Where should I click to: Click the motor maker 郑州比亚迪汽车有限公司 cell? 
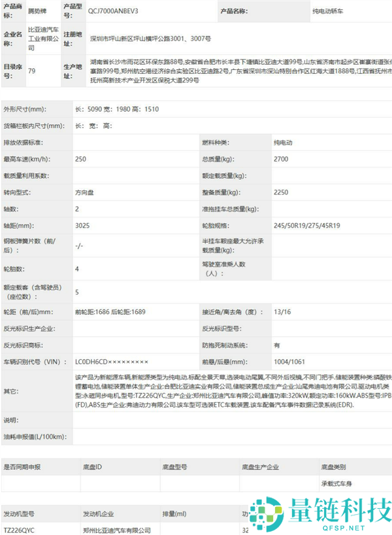[x=117, y=530]
